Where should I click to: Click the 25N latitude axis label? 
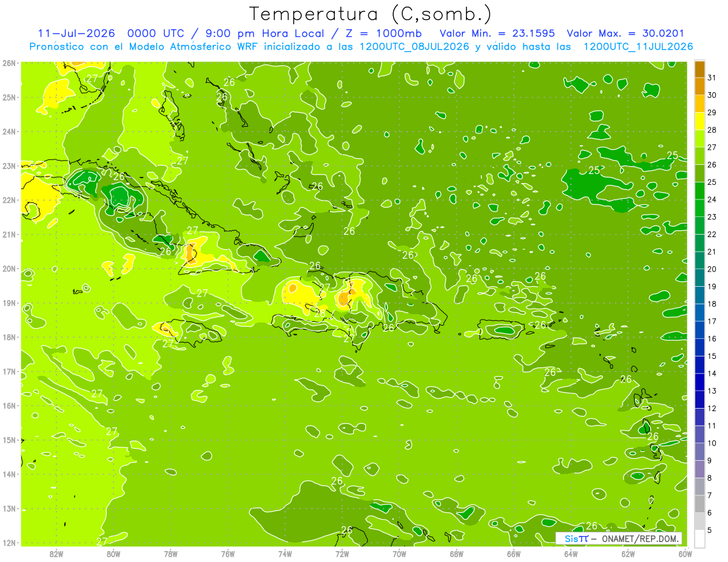tap(8, 98)
